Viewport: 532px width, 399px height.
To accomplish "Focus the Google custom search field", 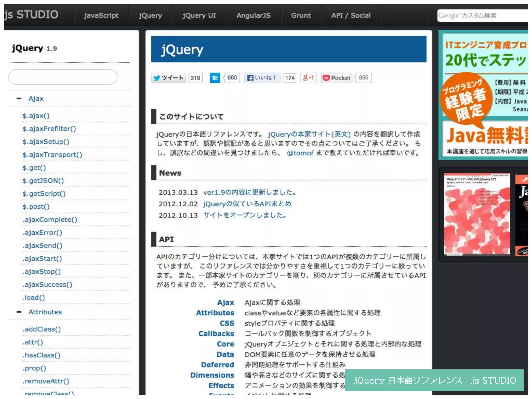I will click(x=483, y=16).
